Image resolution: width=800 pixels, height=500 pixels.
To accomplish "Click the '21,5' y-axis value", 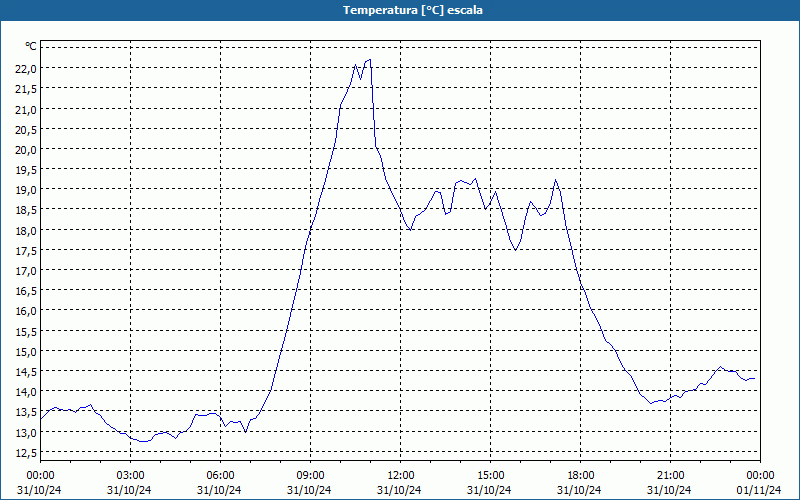I will pos(26,89).
